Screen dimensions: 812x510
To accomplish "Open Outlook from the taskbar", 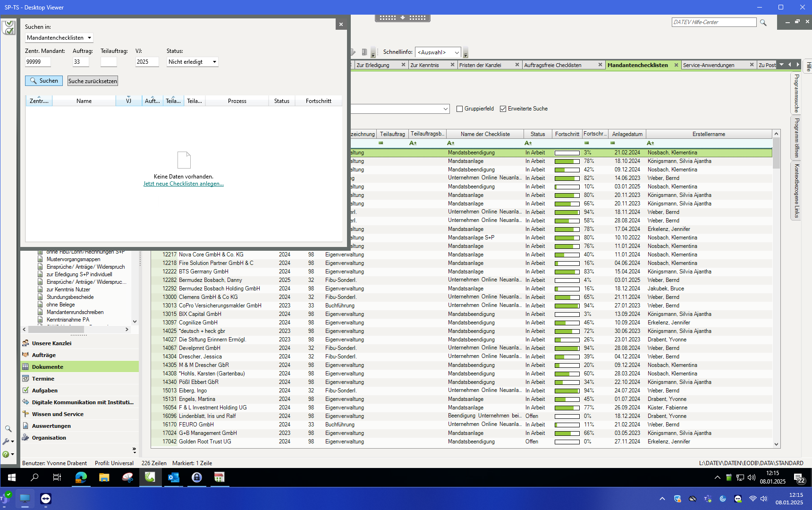I will (173, 477).
